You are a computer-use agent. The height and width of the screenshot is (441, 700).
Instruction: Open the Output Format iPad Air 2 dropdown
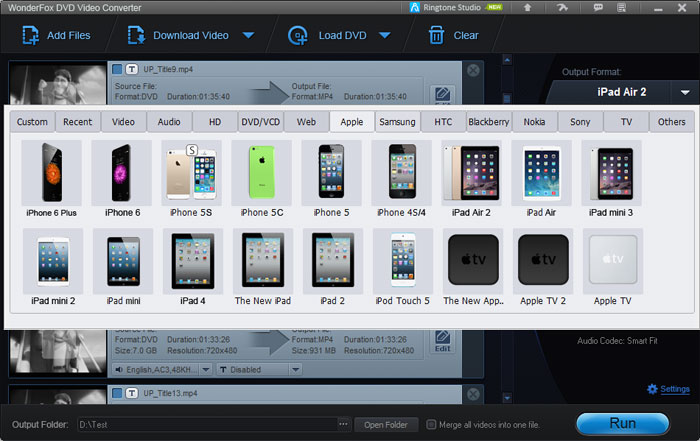(x=685, y=92)
